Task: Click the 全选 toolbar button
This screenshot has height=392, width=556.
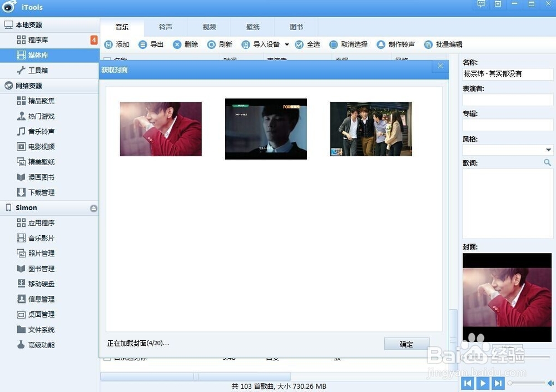Action: click(x=308, y=44)
